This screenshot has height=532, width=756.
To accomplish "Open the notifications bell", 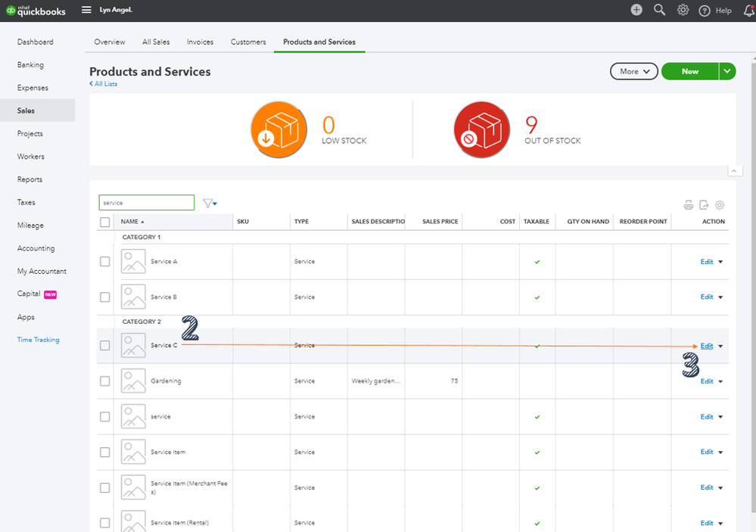I will 750,11.
